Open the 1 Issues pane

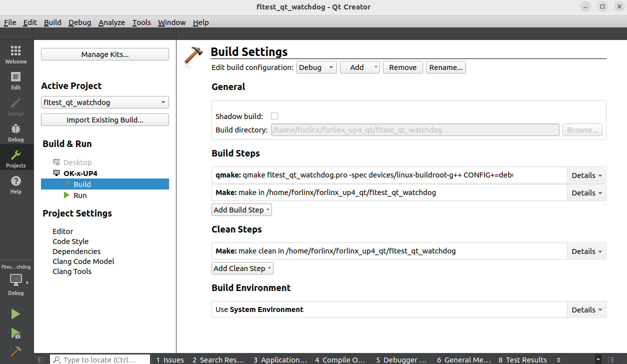[x=170, y=359]
